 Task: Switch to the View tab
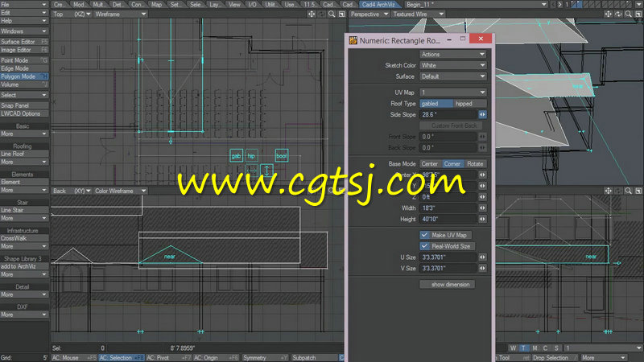tap(234, 5)
